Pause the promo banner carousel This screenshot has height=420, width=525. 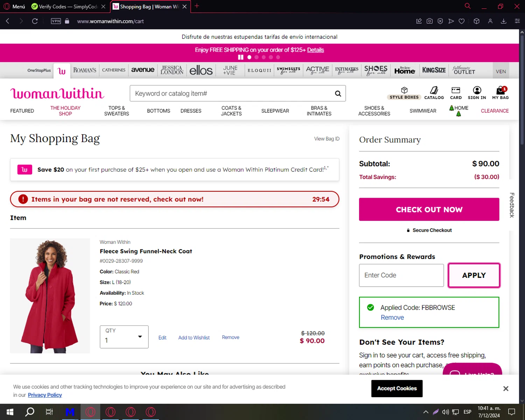(x=240, y=57)
